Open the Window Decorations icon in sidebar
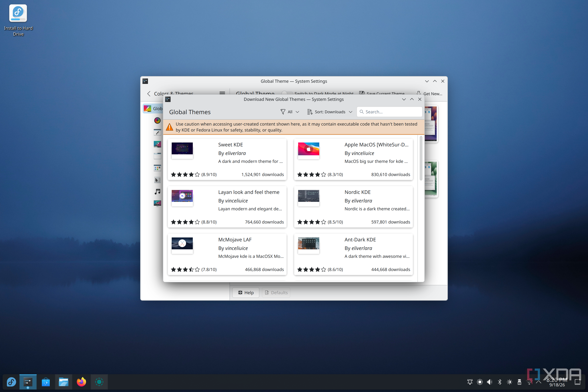The height and width of the screenshot is (392, 588). [157, 156]
